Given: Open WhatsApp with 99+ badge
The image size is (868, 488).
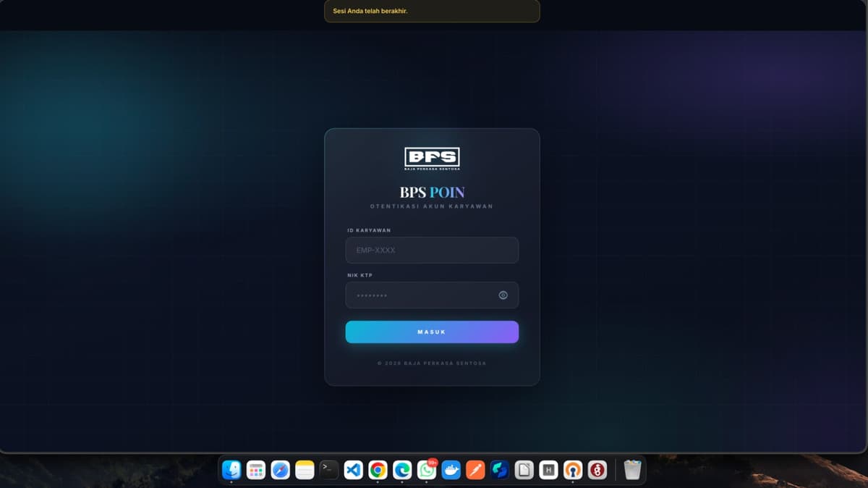Looking at the screenshot, I should click(x=427, y=470).
